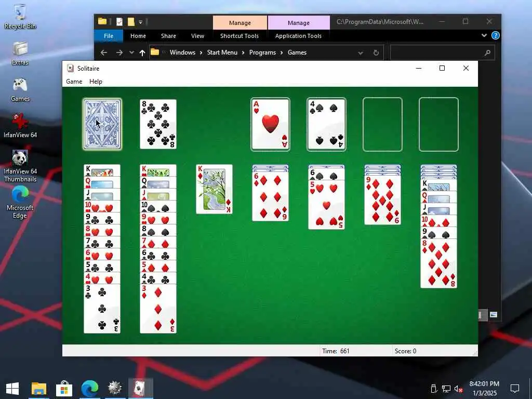Expand the File Explorer ribbon chevron
Screen dimensions: 532x399
[x=484, y=35]
